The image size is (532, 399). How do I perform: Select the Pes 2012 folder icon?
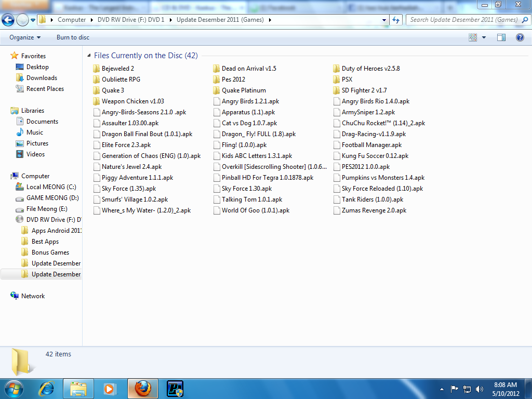(x=217, y=79)
